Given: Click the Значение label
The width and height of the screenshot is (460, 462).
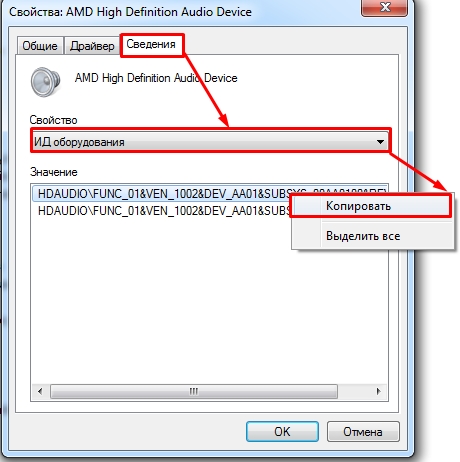Looking at the screenshot, I should (x=54, y=172).
